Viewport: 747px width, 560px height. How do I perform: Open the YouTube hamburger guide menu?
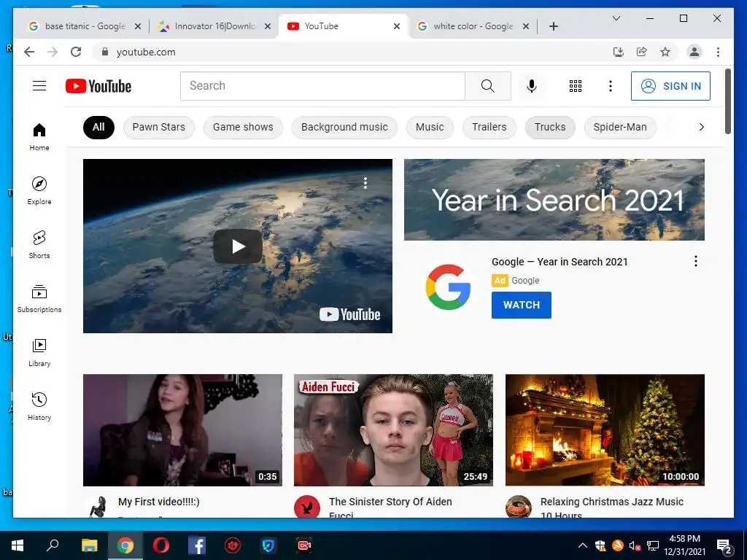39,86
